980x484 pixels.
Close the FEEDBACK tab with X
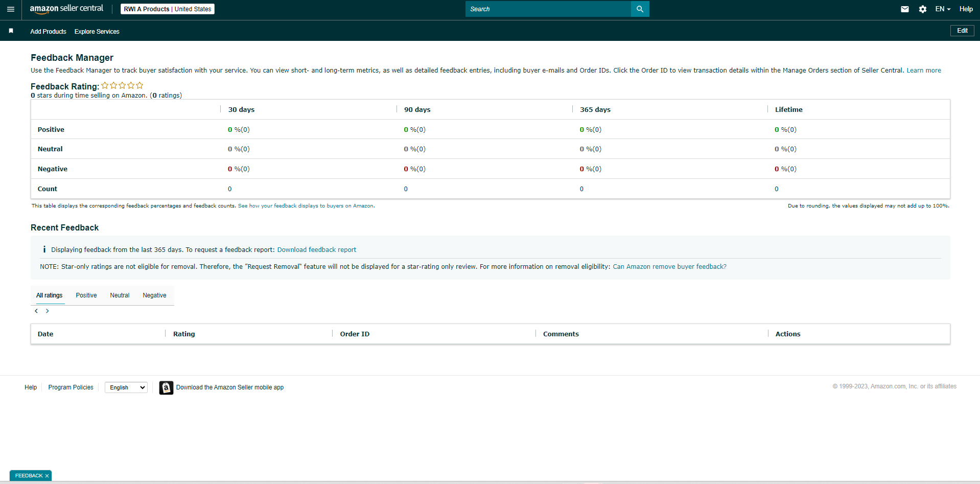click(47, 476)
